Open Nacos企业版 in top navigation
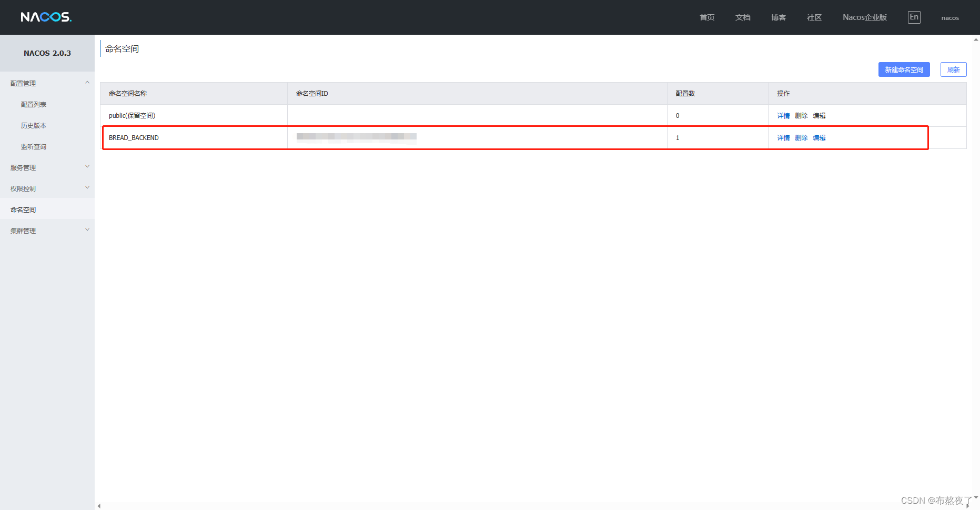This screenshot has height=510, width=980. click(864, 17)
